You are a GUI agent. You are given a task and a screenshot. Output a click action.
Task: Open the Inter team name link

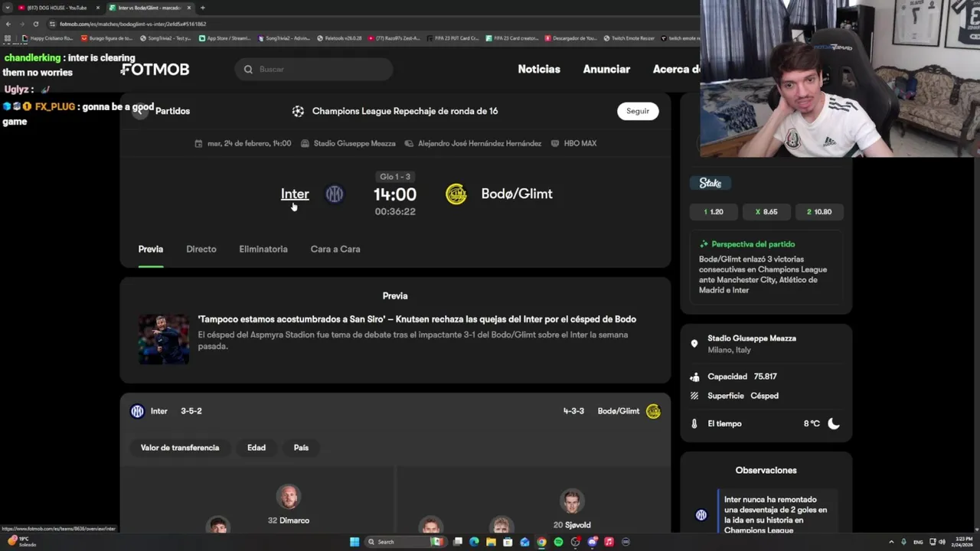295,194
